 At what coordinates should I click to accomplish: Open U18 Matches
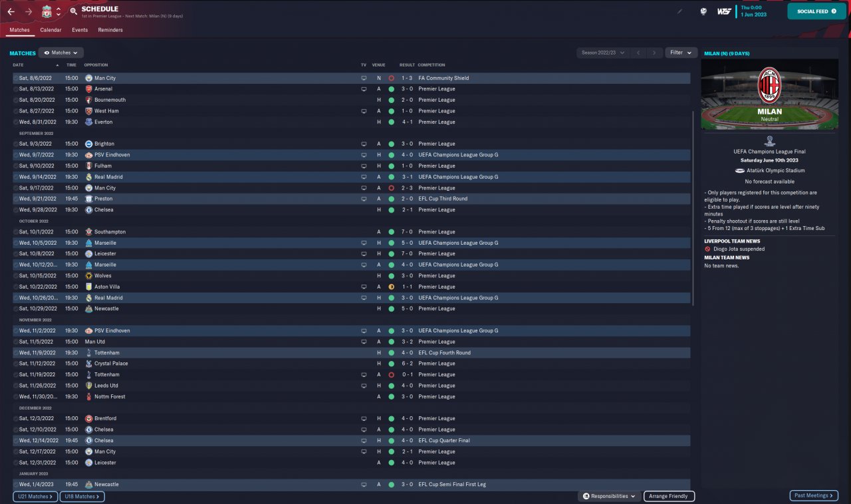click(82, 496)
